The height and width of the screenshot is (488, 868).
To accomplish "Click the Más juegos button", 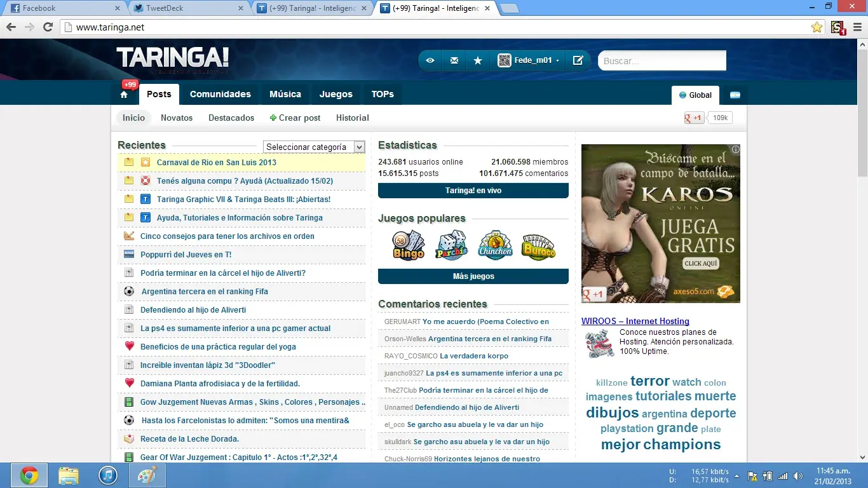I will tap(473, 276).
